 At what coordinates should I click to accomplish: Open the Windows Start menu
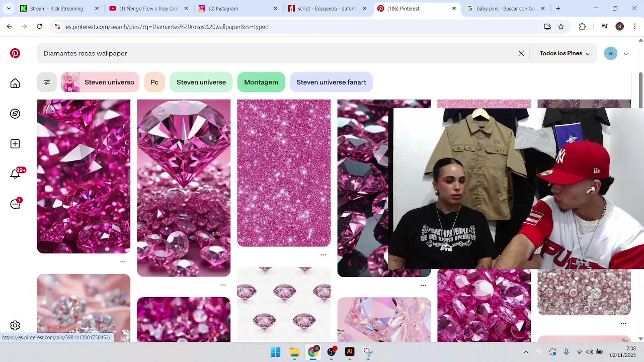pyautogui.click(x=276, y=352)
